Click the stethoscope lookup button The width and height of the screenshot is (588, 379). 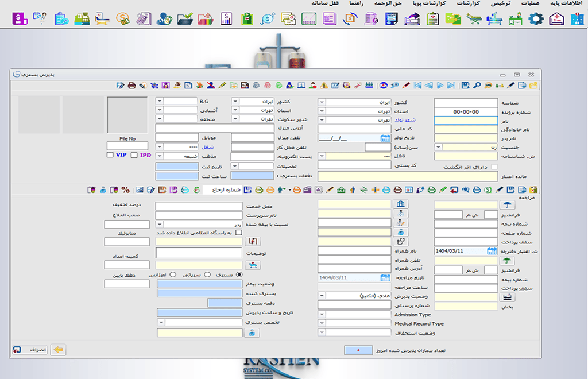point(400,242)
